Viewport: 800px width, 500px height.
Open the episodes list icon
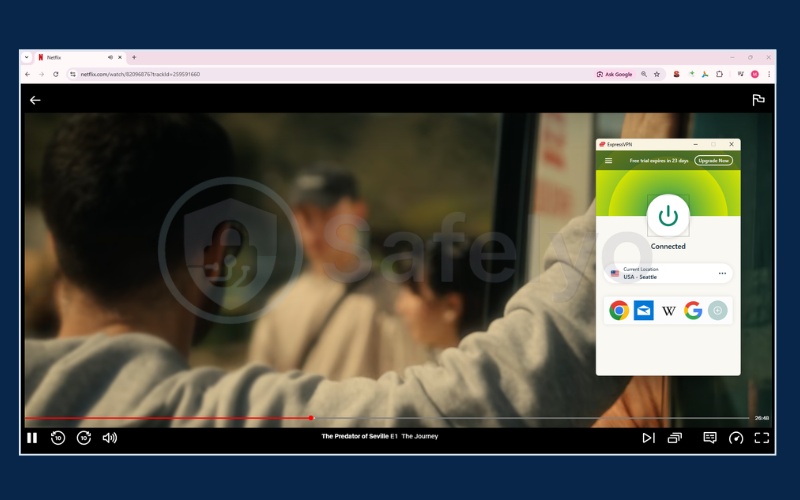click(x=674, y=438)
